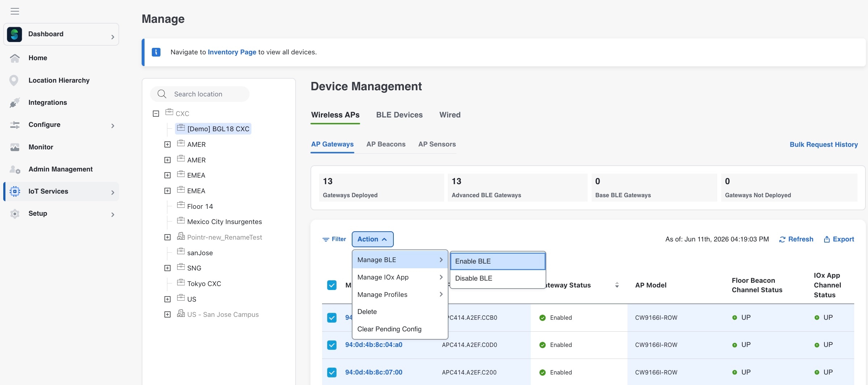Switch to the AP Sensors tab

click(x=437, y=144)
